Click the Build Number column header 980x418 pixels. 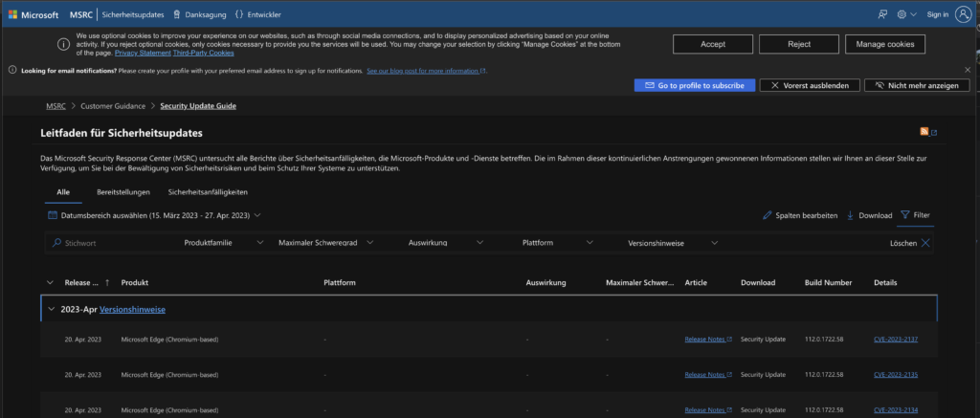[828, 282]
